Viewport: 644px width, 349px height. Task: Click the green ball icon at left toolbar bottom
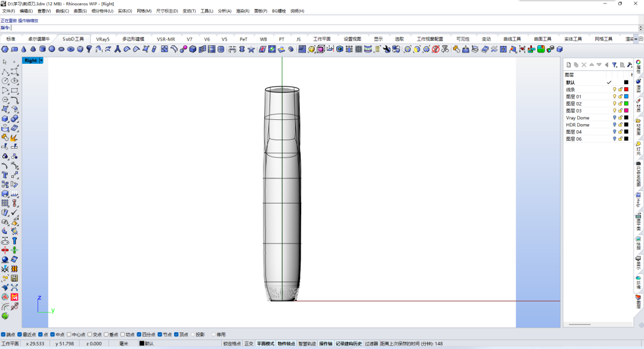[x=5, y=316]
